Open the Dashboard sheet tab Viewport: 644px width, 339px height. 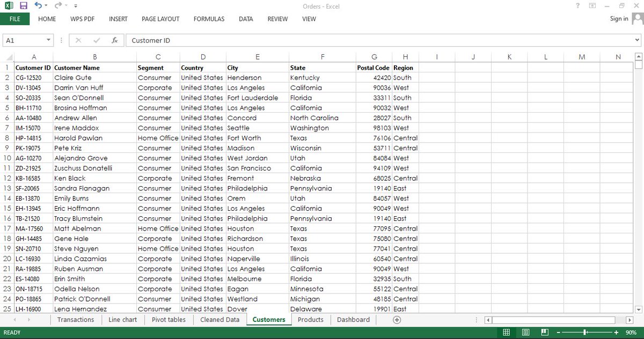click(x=353, y=320)
